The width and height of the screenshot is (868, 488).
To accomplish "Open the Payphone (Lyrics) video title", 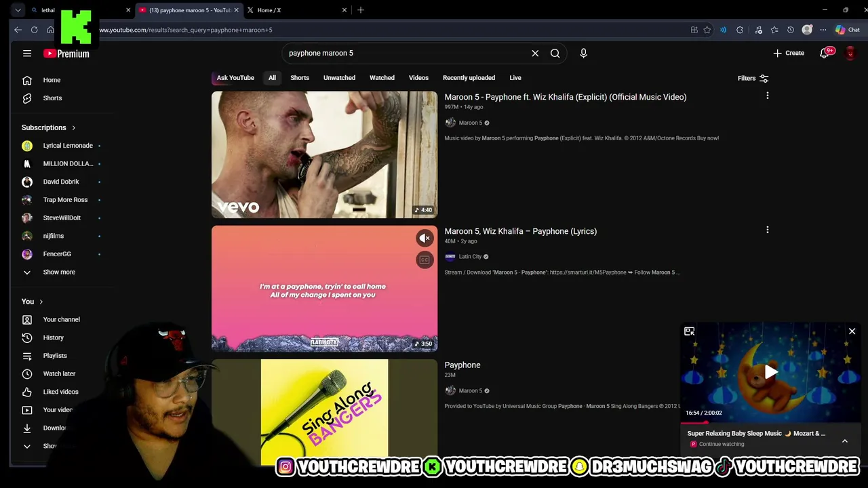I will pos(521,231).
